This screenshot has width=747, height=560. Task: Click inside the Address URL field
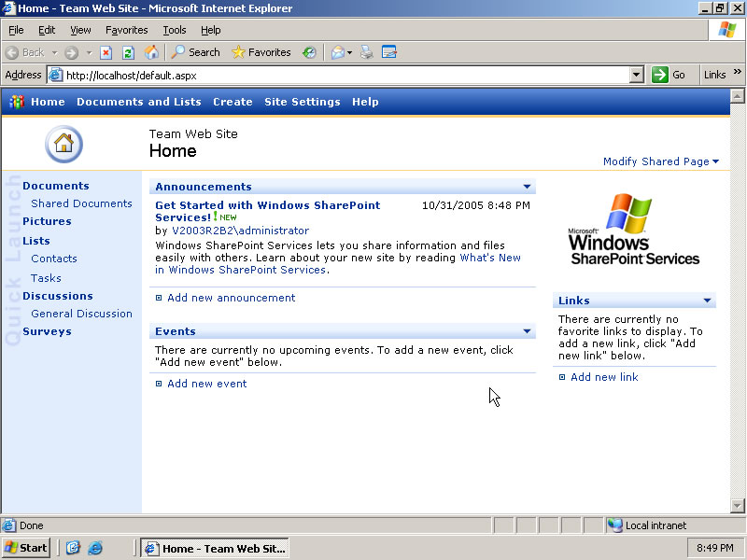click(x=345, y=75)
